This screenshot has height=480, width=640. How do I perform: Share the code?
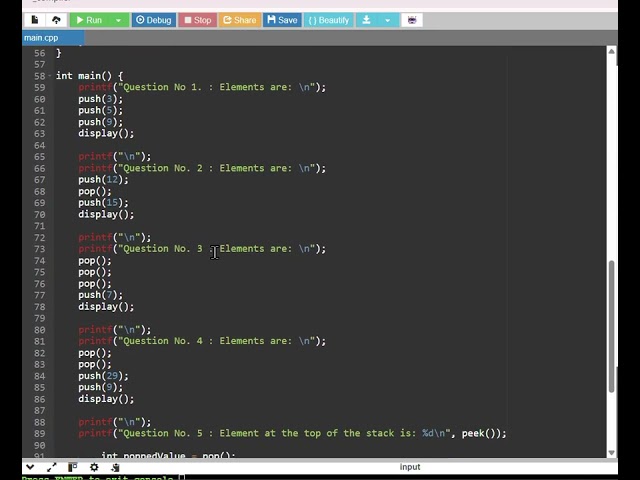tap(240, 20)
